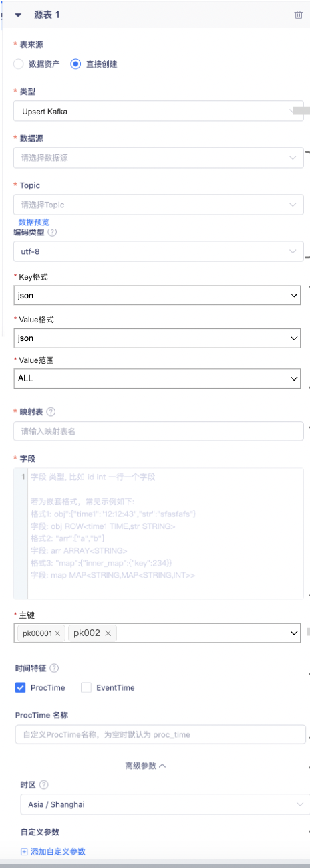Enable the EventTime checkbox
This screenshot has width=310, height=868.
(x=86, y=687)
